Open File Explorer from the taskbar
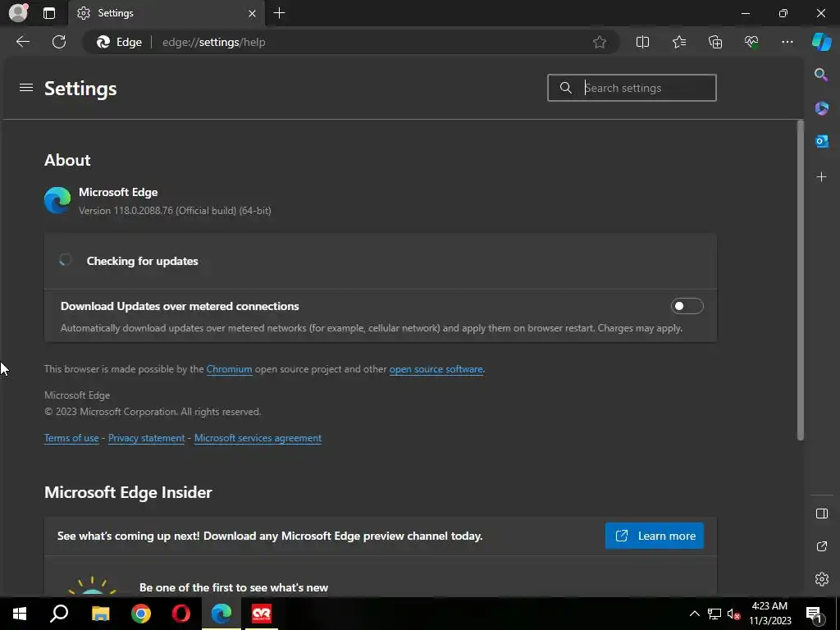Image resolution: width=840 pixels, height=630 pixels. coord(100,614)
